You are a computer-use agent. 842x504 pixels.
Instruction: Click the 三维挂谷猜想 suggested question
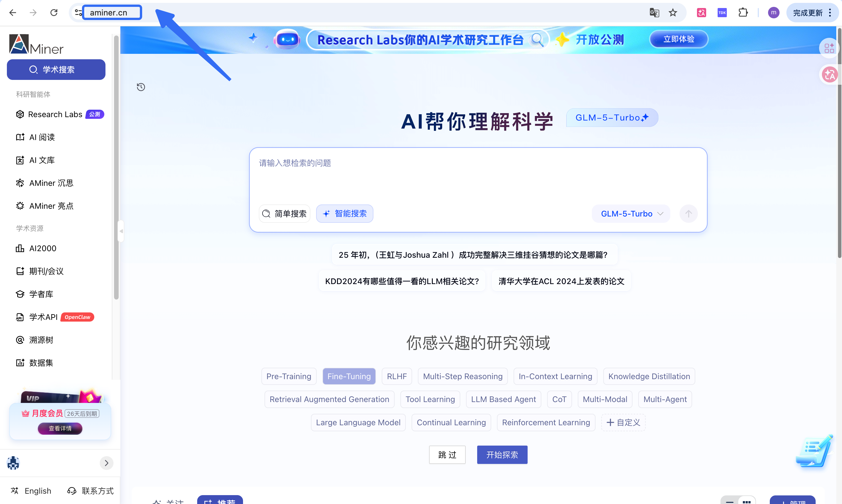point(475,255)
